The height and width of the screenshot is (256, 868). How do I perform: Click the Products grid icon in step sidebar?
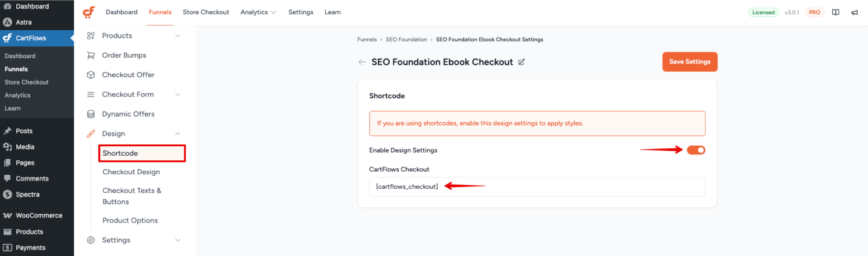point(91,36)
